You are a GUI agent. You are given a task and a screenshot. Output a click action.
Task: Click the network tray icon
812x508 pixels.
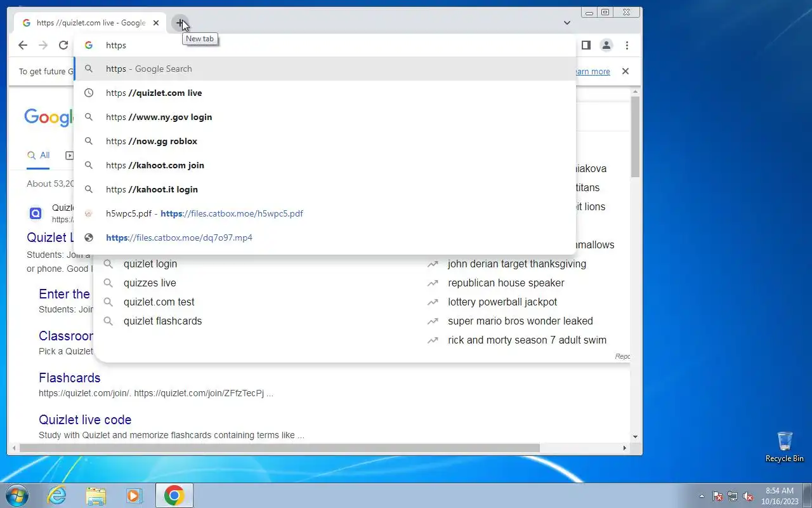tap(733, 496)
